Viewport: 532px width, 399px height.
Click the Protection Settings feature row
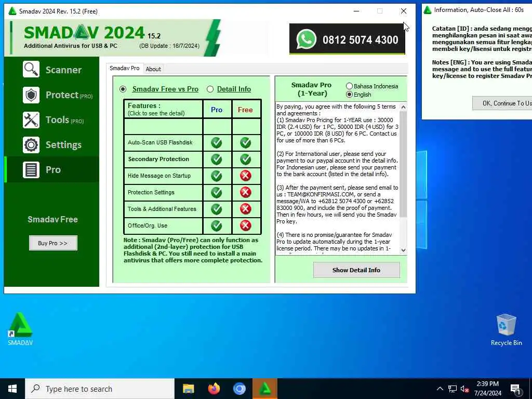pos(163,192)
